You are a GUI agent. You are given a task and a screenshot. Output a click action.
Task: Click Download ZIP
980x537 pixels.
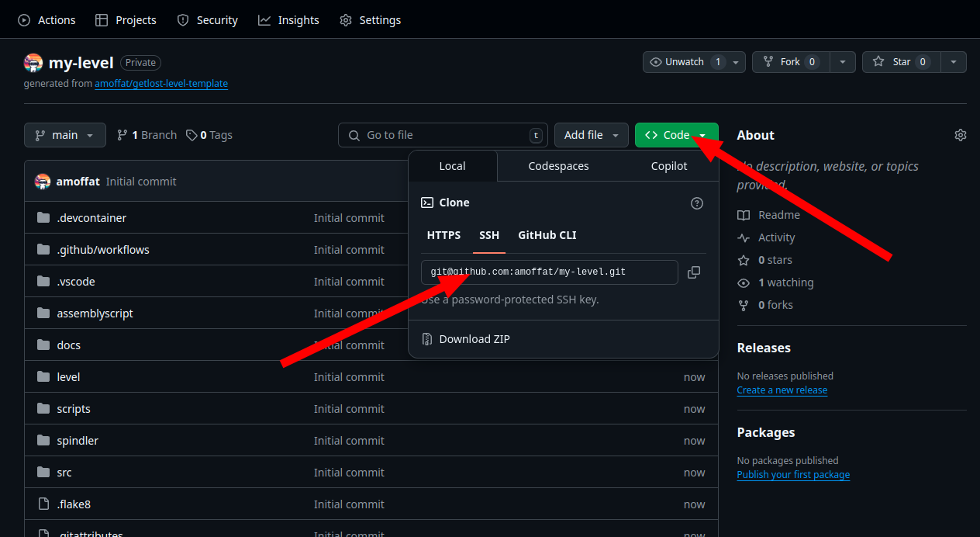pos(474,339)
